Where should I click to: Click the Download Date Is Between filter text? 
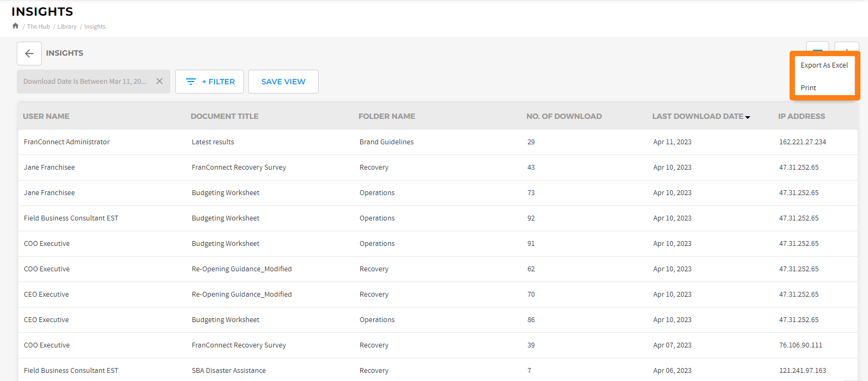click(85, 82)
